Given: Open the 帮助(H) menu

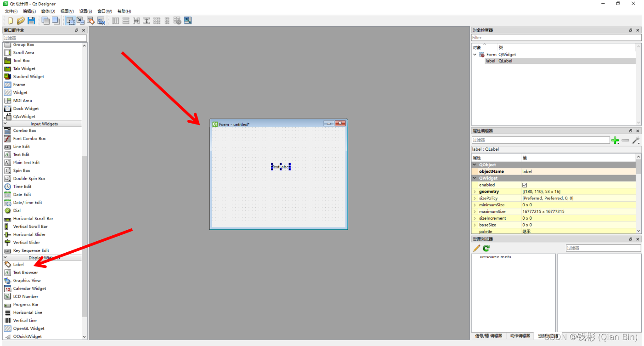Looking at the screenshot, I should (124, 11).
